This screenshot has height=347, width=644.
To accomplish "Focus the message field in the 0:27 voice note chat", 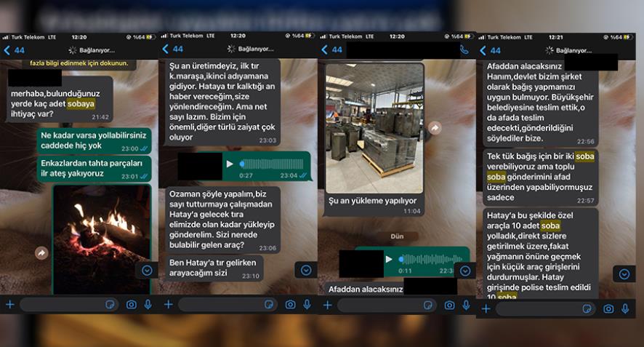I will click(228, 304).
